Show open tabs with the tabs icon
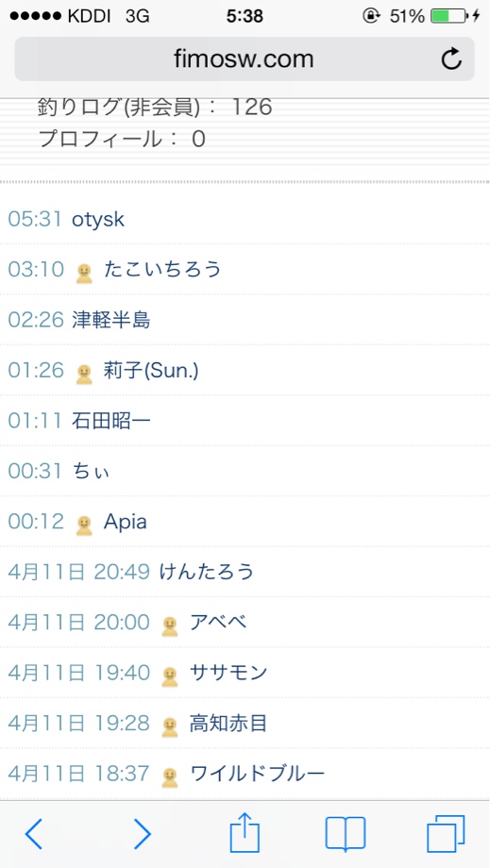 [446, 834]
